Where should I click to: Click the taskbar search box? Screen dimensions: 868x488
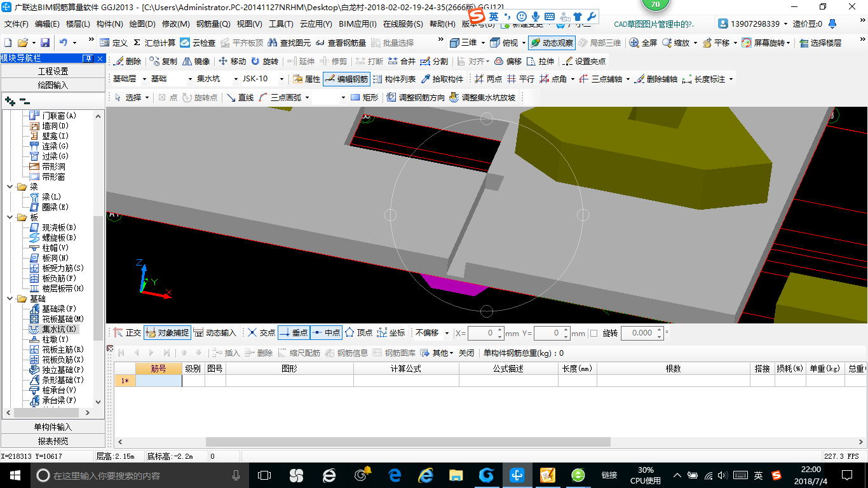click(139, 475)
